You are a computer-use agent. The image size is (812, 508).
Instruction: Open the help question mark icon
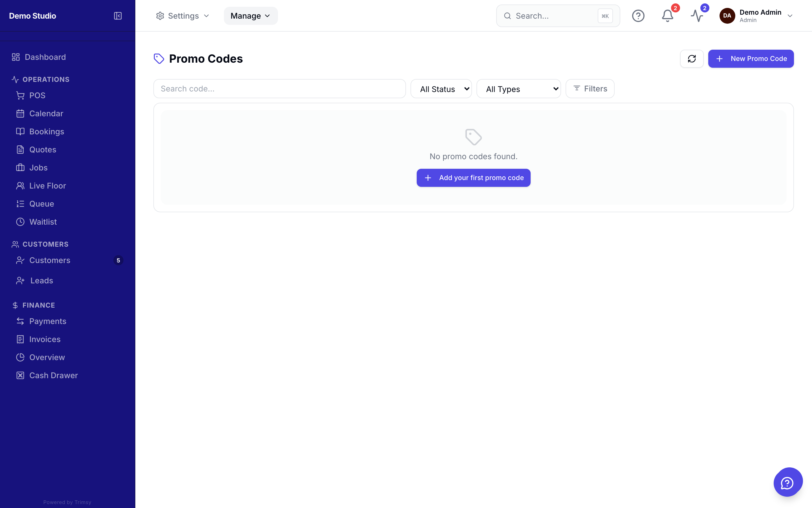pyautogui.click(x=638, y=16)
